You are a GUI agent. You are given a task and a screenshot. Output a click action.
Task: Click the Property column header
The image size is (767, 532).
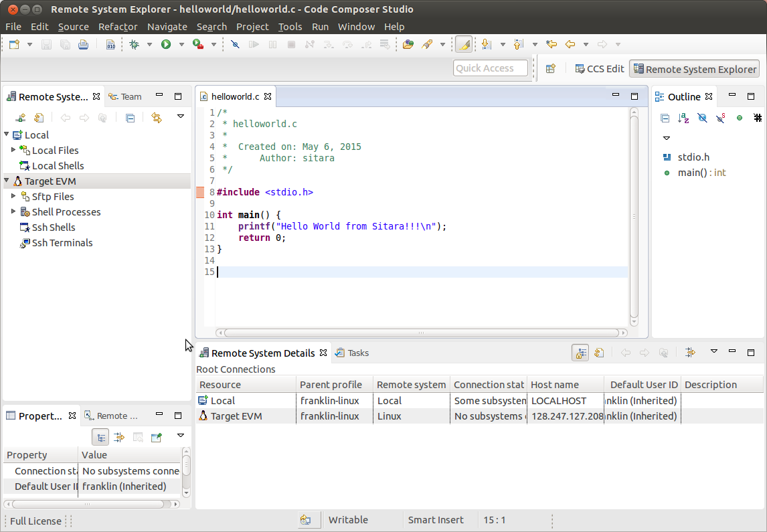click(41, 455)
